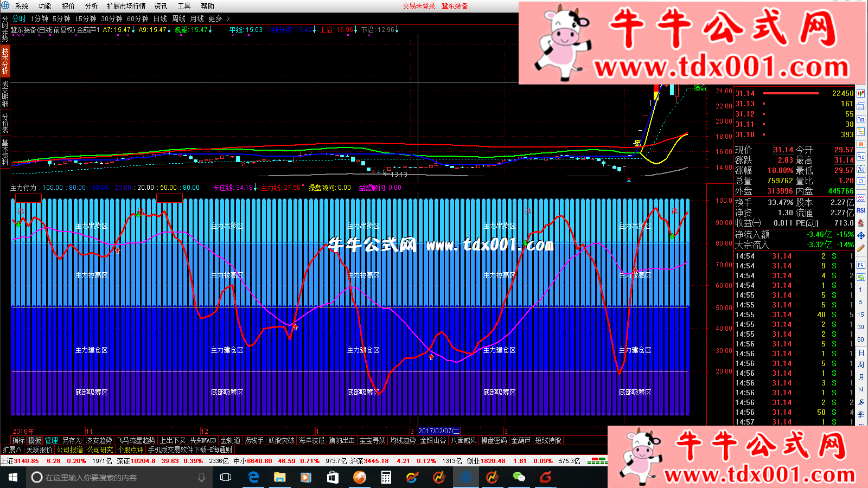Switch to the 日线 daily period
Screen dimensions: 868x488
(x=160, y=18)
